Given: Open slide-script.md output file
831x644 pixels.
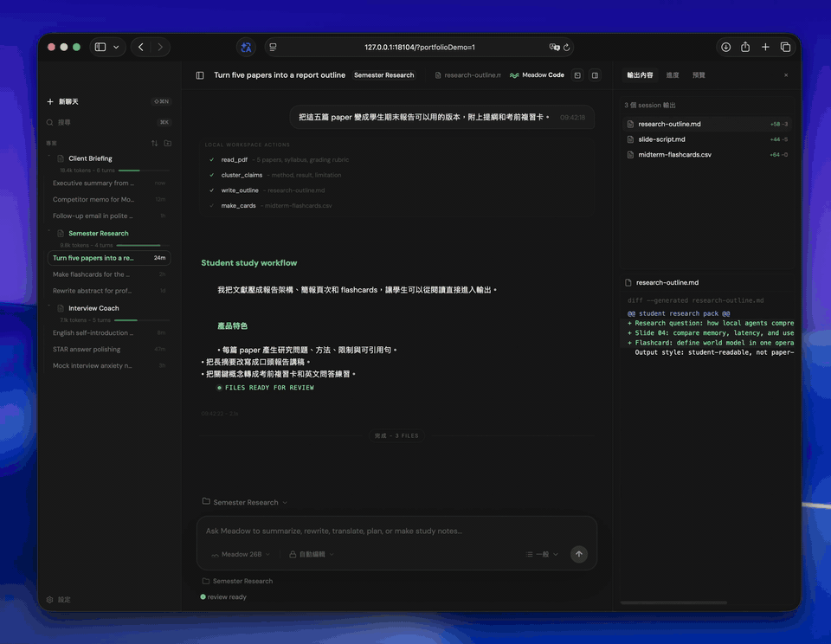Looking at the screenshot, I should point(707,139).
